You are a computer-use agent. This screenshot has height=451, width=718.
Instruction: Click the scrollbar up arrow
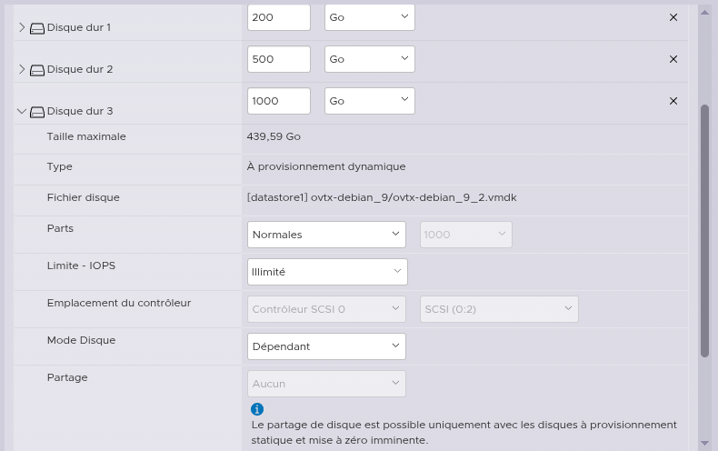tap(705, 12)
